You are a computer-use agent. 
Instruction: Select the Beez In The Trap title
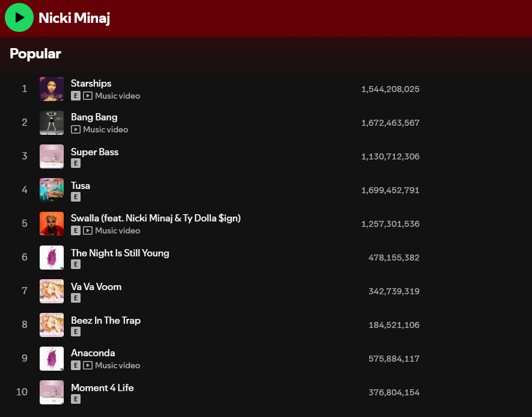[106, 320]
